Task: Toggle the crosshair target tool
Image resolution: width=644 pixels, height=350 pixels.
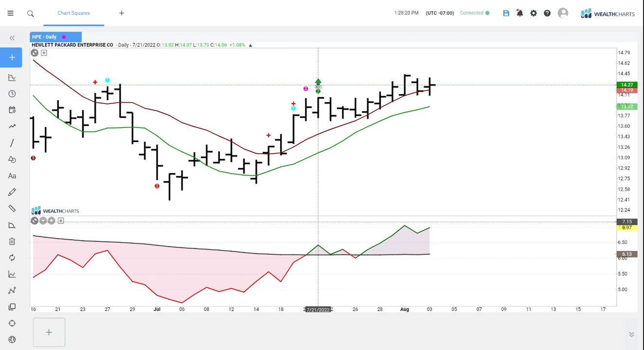Action: tap(12, 323)
